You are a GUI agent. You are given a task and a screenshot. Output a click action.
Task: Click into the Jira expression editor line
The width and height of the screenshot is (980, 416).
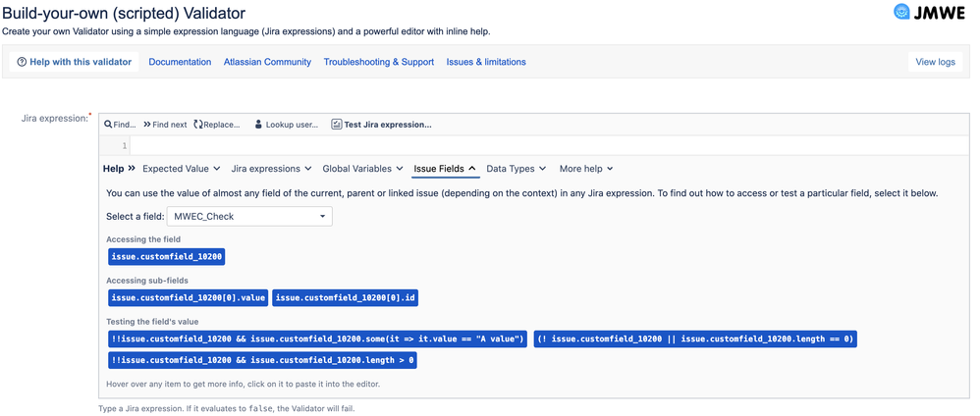click(x=550, y=146)
